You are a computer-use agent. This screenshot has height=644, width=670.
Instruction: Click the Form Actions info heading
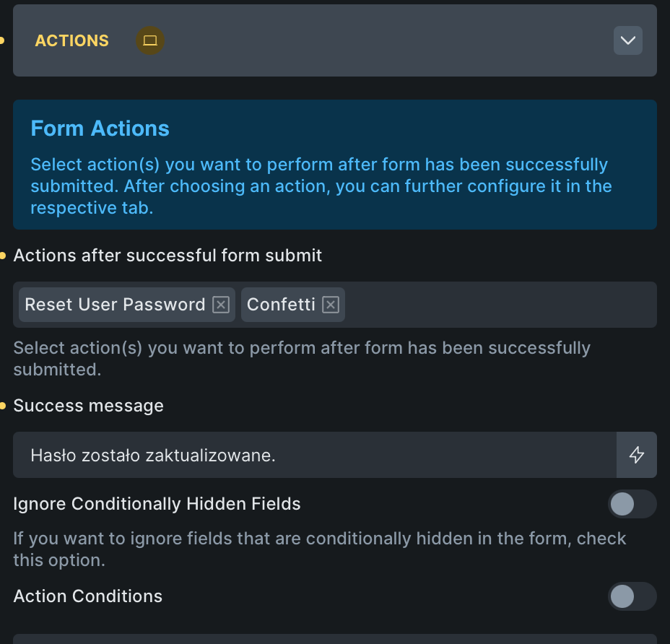coord(100,129)
